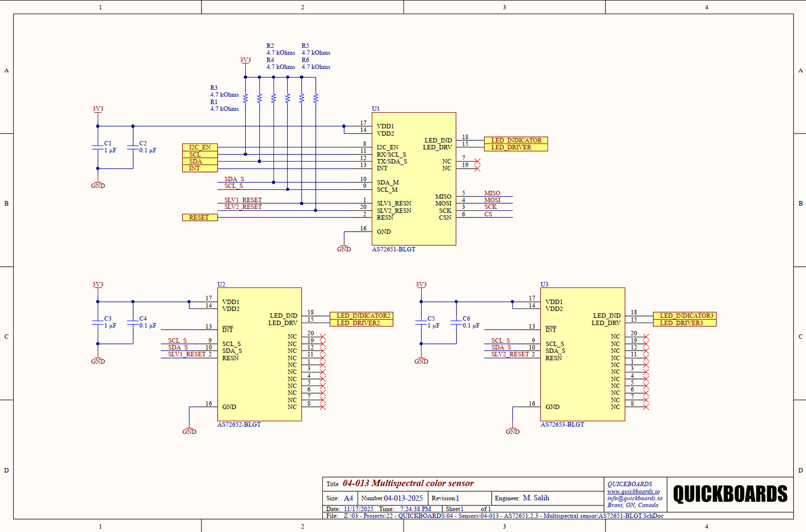The width and height of the screenshot is (806, 532).
Task: Open the www.quickboards.io link
Action: 633,491
